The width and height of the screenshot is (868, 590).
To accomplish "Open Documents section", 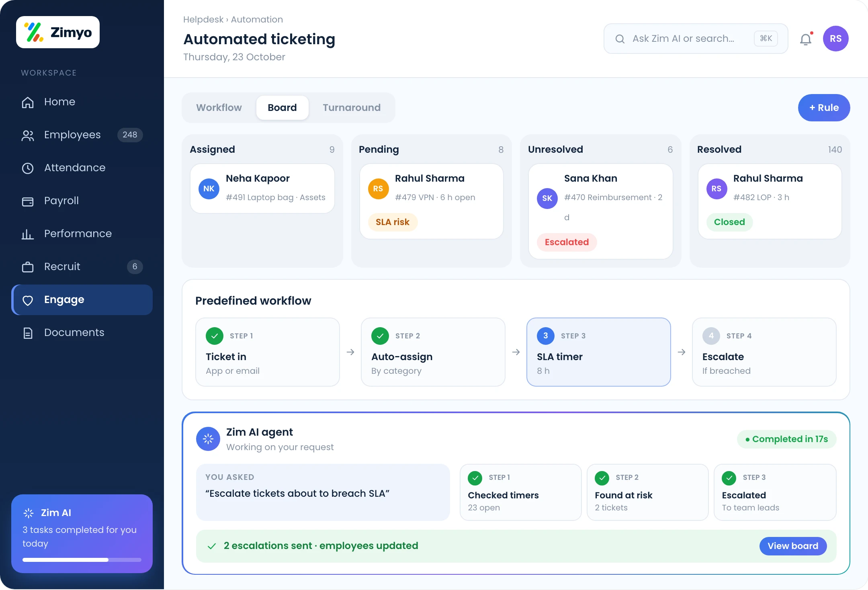I will click(x=82, y=332).
